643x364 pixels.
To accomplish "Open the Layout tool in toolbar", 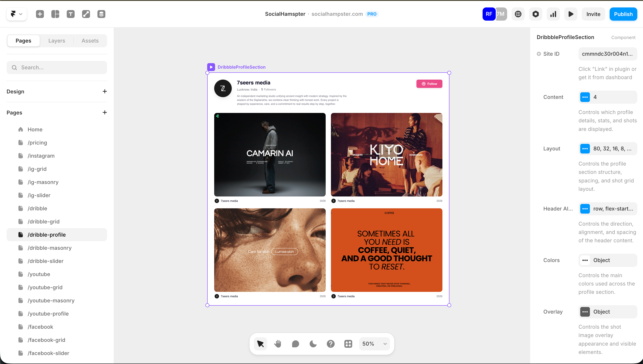I will 55,14.
